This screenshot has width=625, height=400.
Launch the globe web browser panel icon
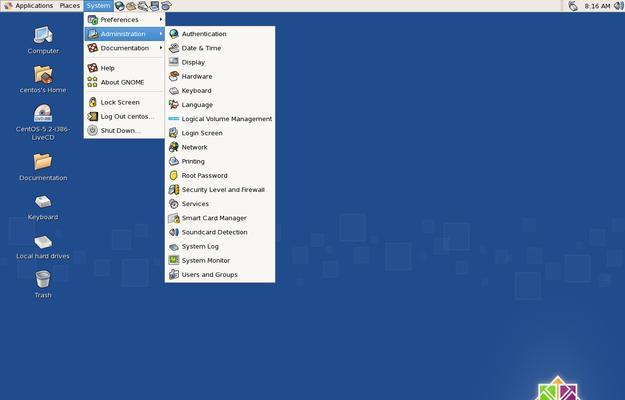coord(119,6)
